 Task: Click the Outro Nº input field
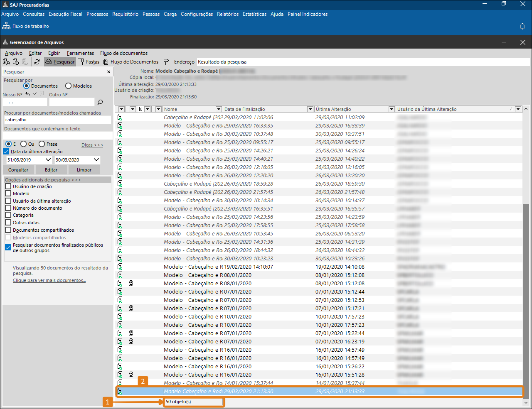pos(71,102)
